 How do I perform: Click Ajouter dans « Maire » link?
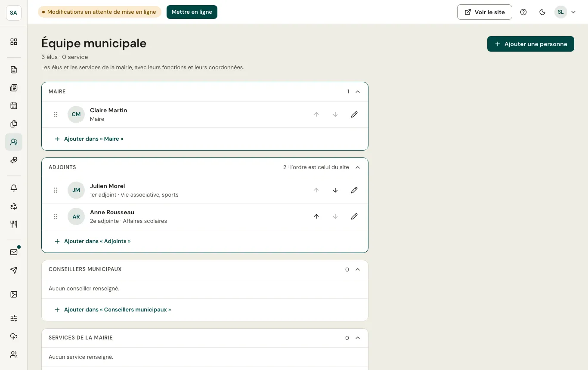click(89, 139)
